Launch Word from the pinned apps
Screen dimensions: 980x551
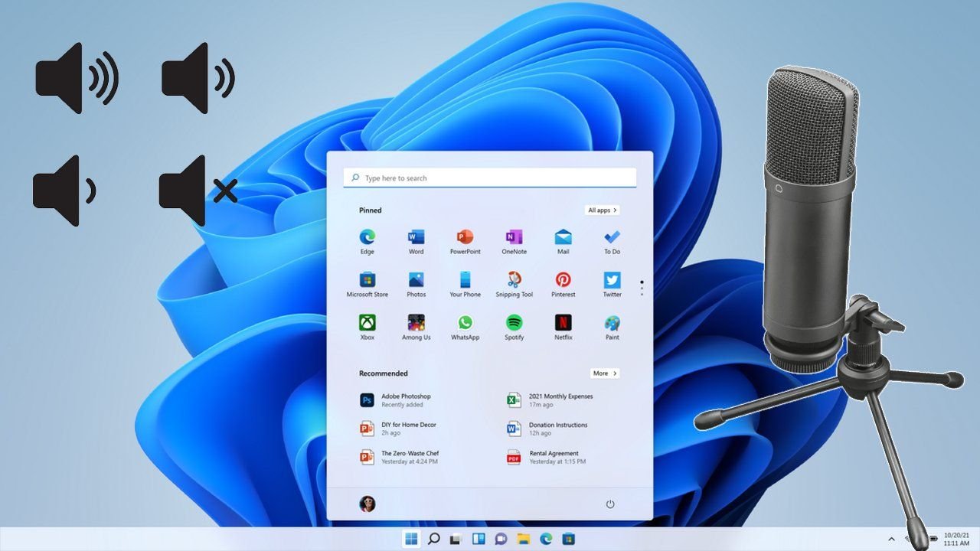pyautogui.click(x=416, y=242)
